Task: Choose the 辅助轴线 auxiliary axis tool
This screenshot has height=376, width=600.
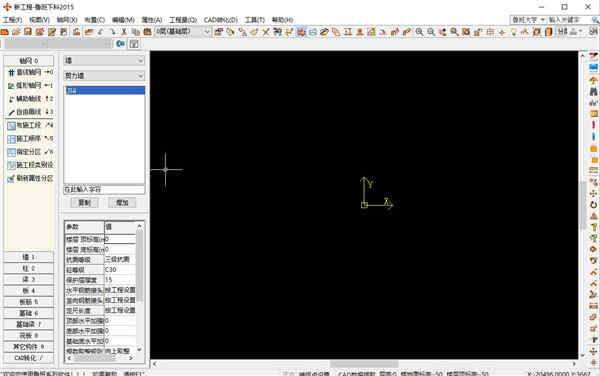Action: [30, 99]
